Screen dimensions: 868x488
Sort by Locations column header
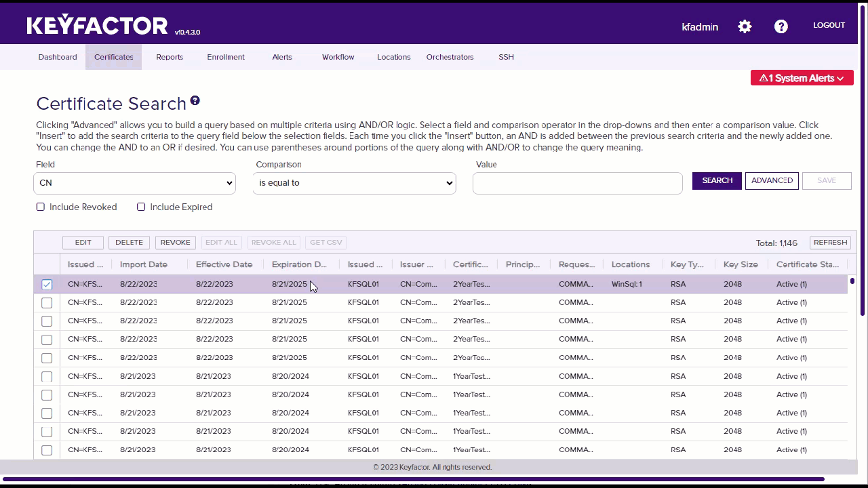pos(631,264)
